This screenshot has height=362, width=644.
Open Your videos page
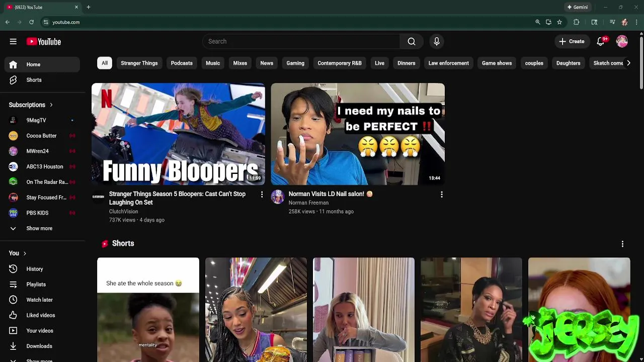(42, 331)
